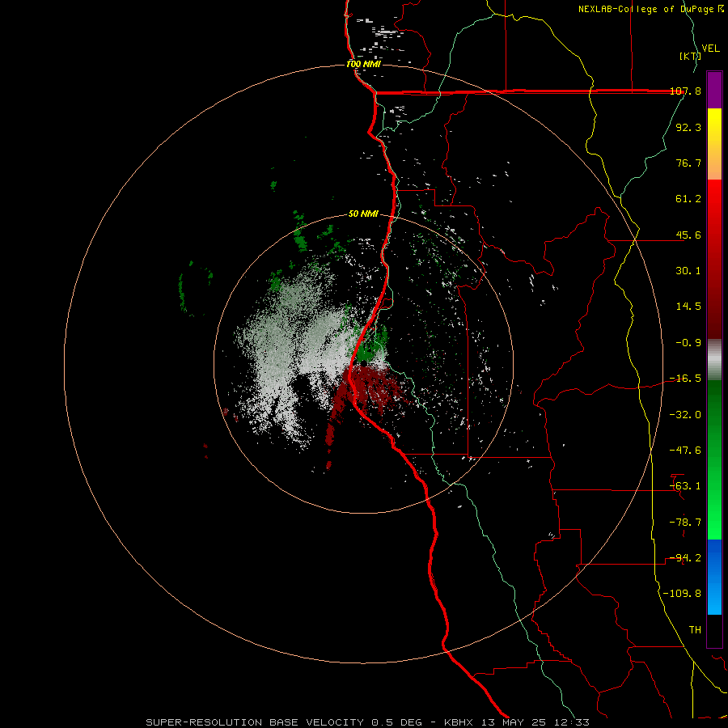Click the 50 NMI range ring label
Image resolution: width=728 pixels, height=728 pixels.
coord(363,214)
